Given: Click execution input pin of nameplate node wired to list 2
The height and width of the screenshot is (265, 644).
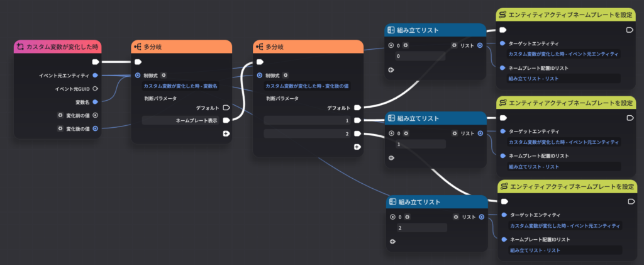Looking at the screenshot, I should pos(505,201).
